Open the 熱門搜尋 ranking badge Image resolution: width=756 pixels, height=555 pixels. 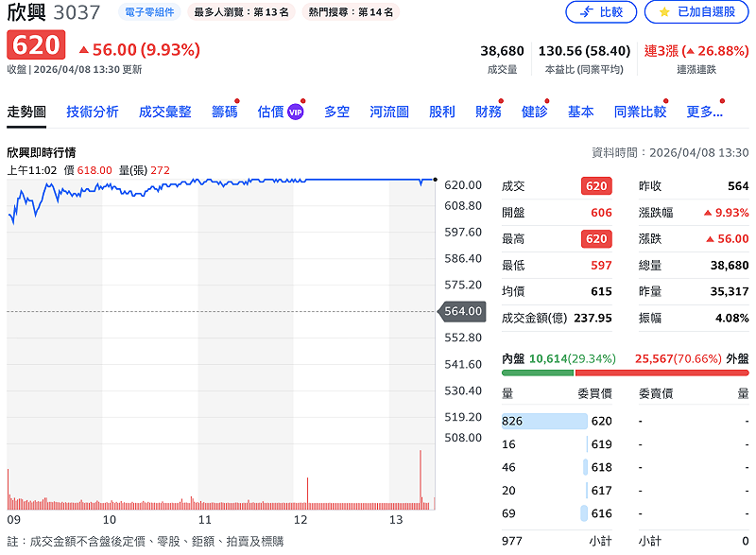coord(351,12)
